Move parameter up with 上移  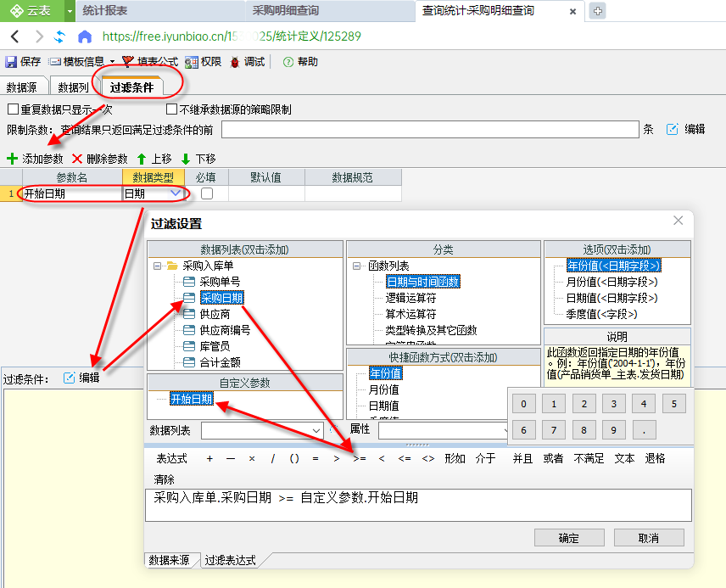coord(154,159)
